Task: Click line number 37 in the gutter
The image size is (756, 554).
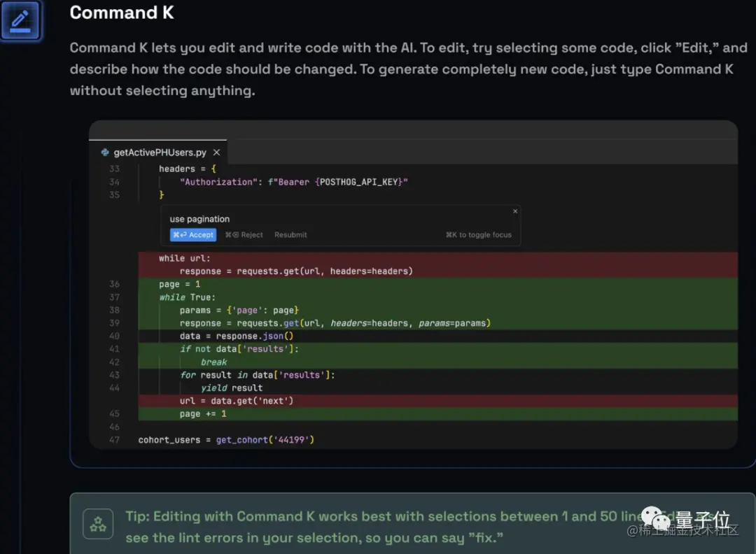Action: click(114, 297)
